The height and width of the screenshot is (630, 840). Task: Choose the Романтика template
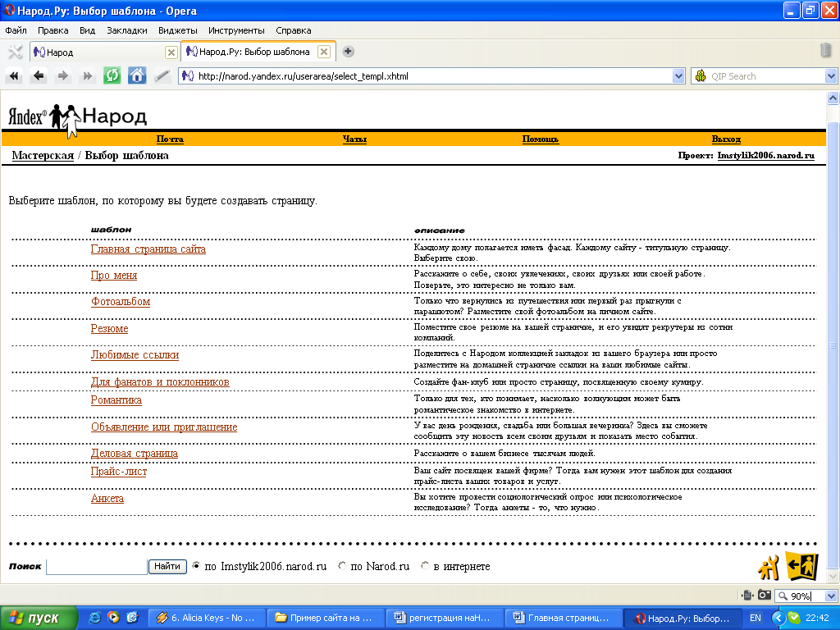[x=116, y=400]
